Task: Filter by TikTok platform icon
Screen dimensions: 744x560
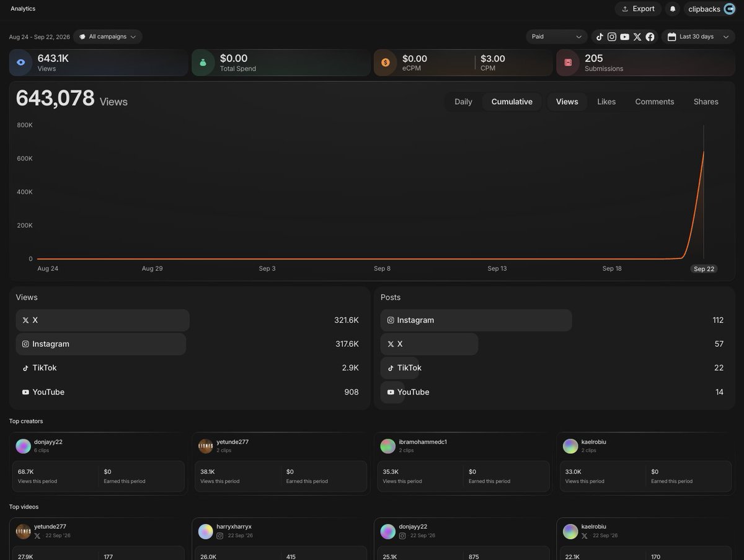Action: [600, 37]
